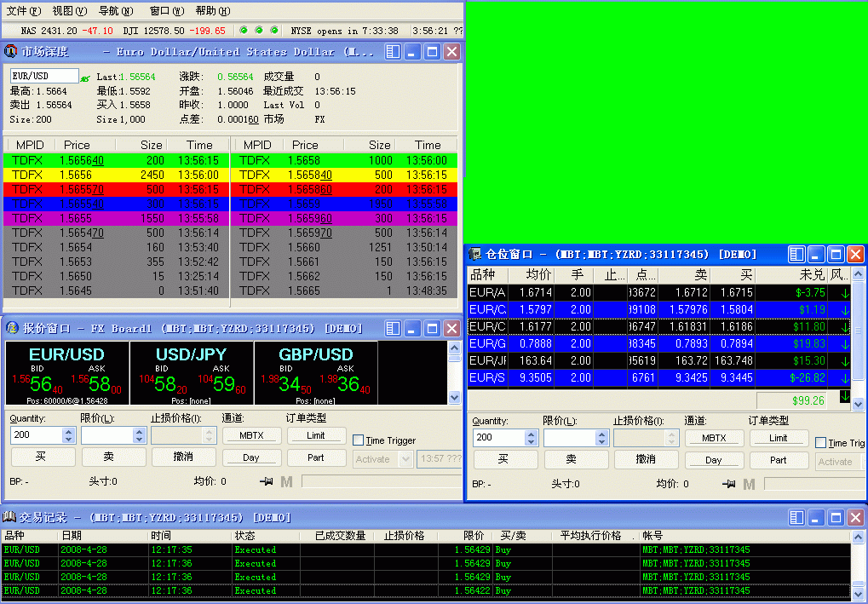
Task: Click the 报价窗口 window title icon
Action: [12, 328]
